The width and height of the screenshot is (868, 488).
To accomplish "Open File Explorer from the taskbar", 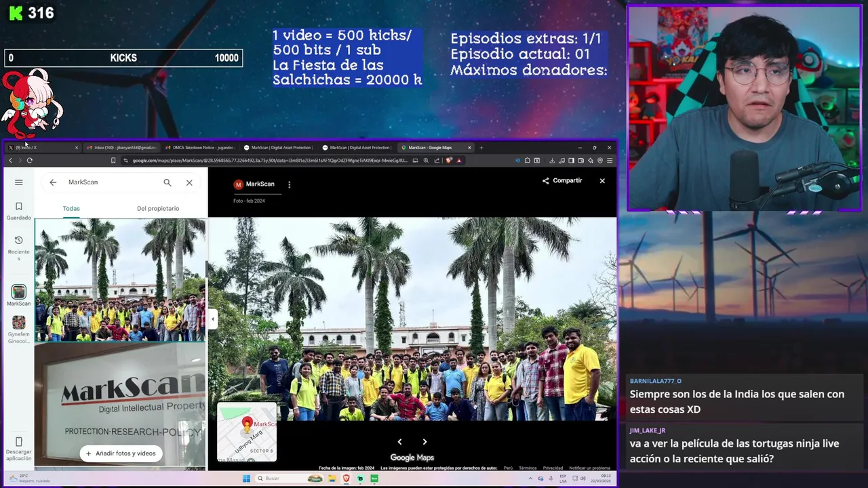I will pyautogui.click(x=332, y=479).
